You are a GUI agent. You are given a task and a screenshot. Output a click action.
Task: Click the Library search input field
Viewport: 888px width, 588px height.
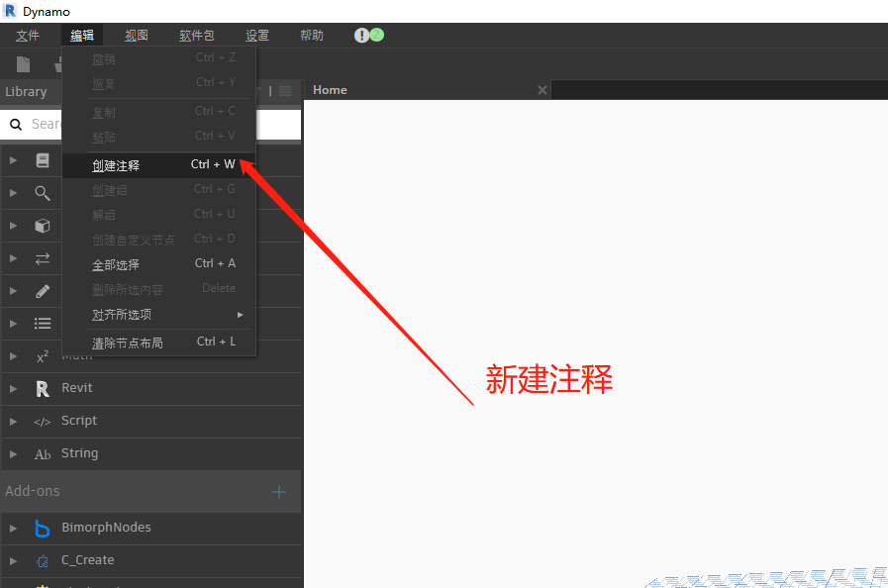pyautogui.click(x=150, y=124)
